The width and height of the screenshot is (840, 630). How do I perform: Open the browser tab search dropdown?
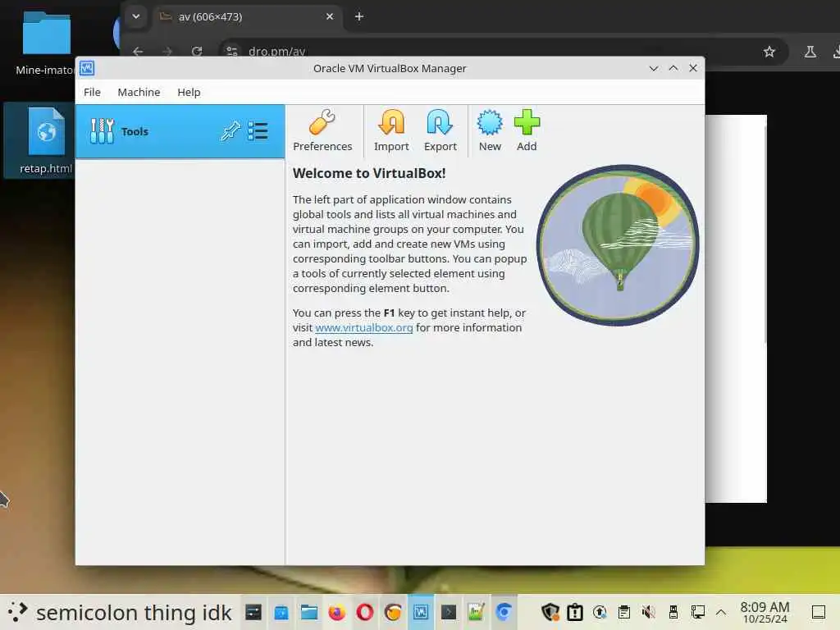point(136,16)
